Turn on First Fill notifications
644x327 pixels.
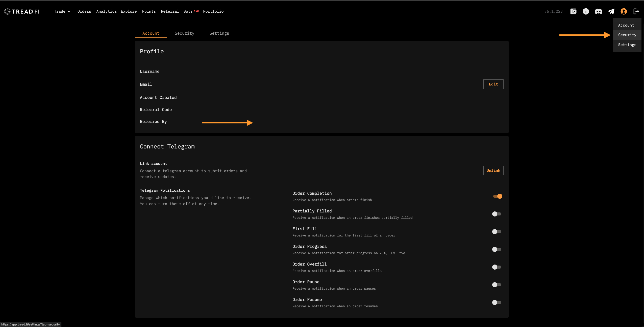(x=497, y=232)
